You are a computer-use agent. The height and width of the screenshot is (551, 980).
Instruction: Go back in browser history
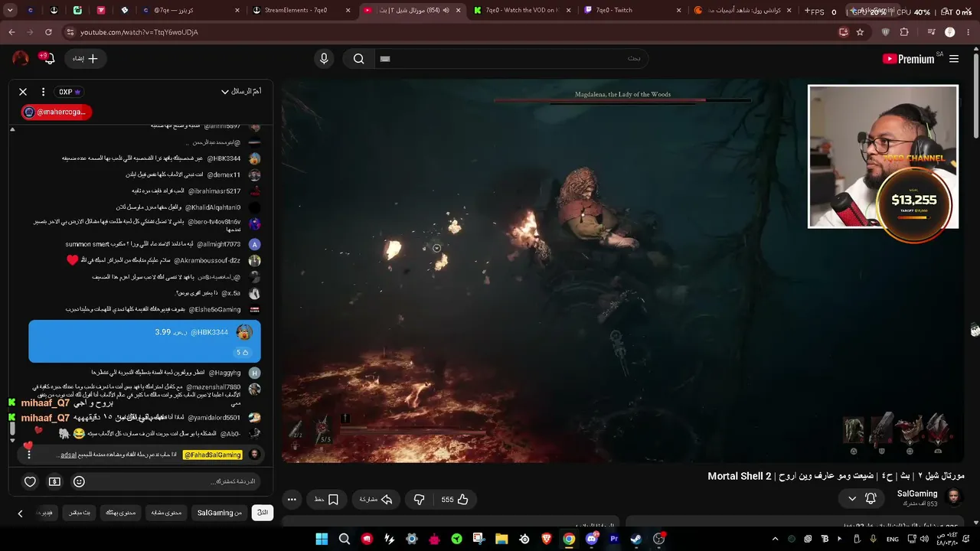(11, 32)
